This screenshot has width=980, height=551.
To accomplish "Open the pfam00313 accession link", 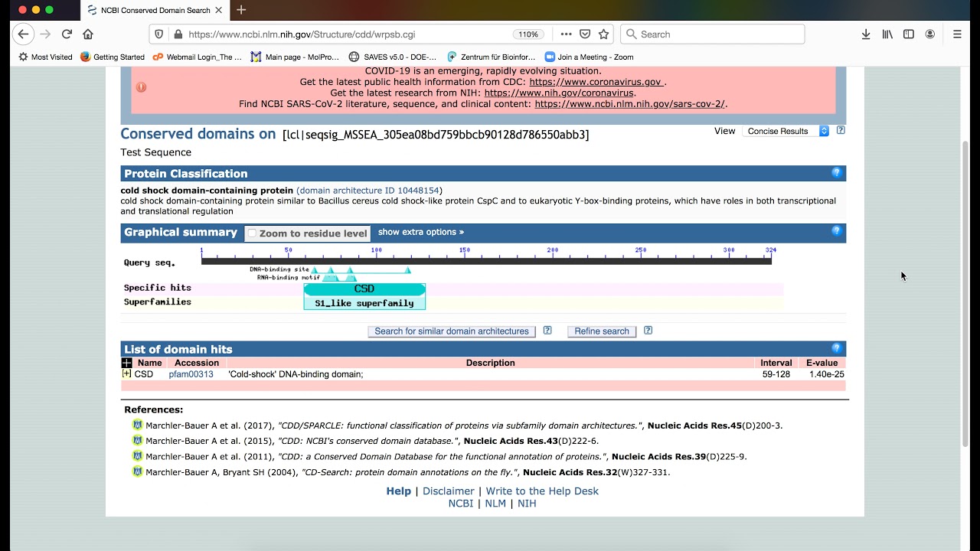I will (x=191, y=374).
